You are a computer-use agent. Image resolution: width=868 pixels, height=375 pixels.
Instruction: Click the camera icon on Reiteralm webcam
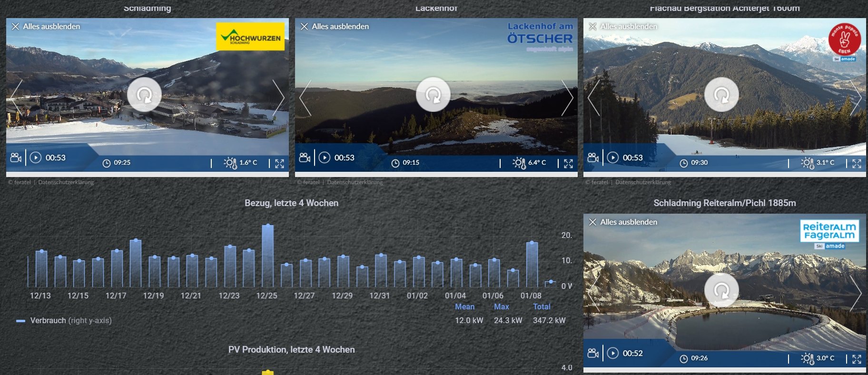(593, 353)
